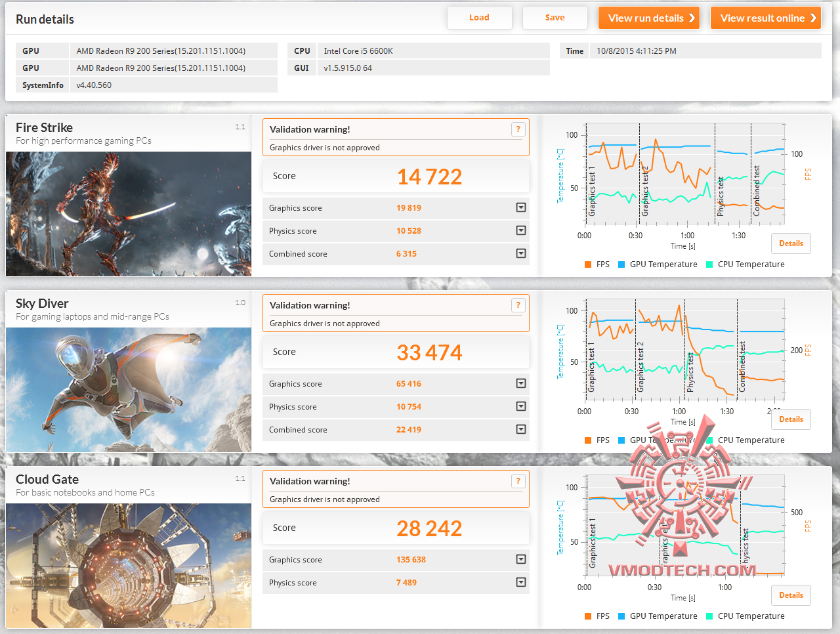Click Sky Diver graphics score value 65 416

tap(409, 383)
